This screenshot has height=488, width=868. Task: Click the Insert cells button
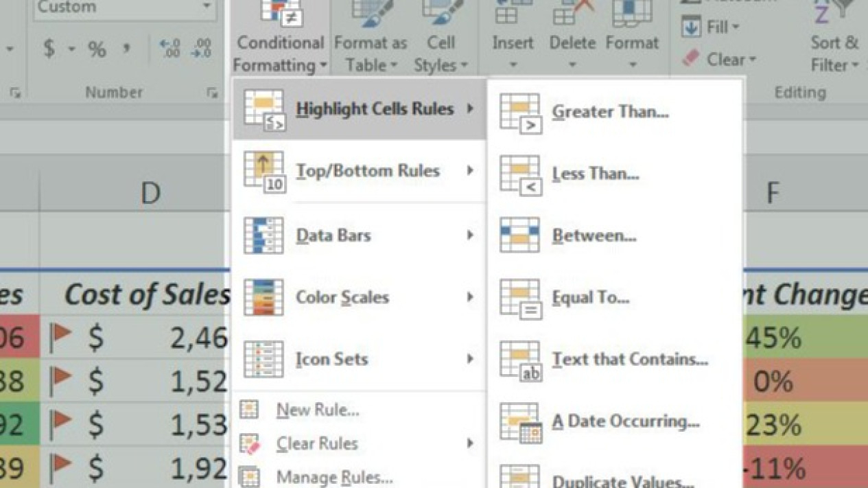coord(513,38)
